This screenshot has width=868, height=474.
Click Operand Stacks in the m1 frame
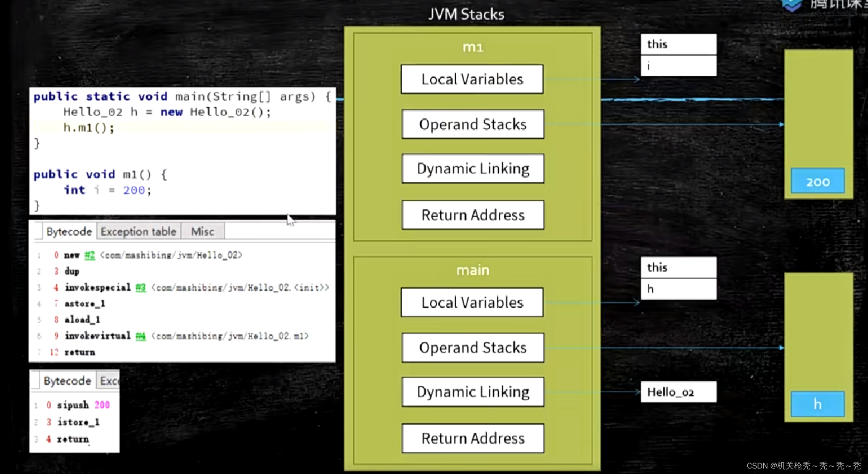(473, 124)
